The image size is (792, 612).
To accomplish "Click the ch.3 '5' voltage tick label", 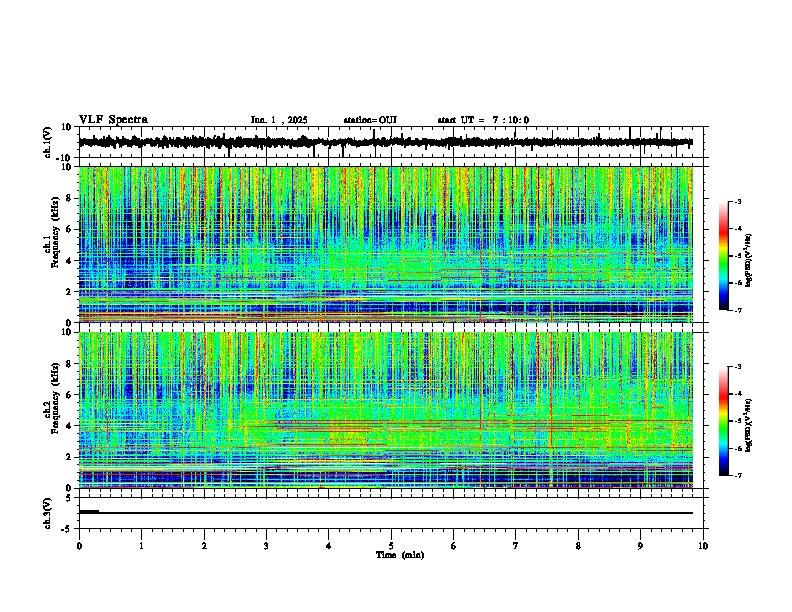I will (x=69, y=498).
